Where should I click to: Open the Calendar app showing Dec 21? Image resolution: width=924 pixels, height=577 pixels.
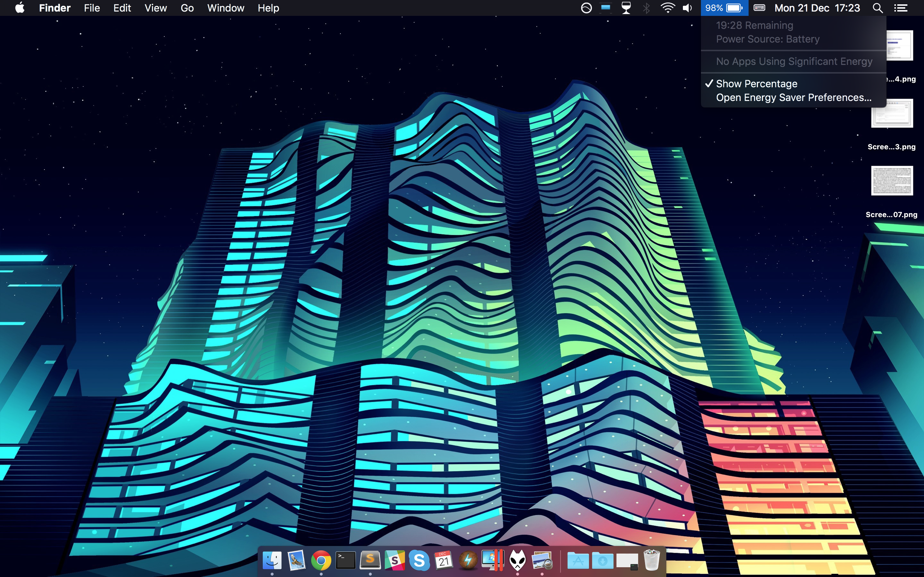tap(444, 560)
